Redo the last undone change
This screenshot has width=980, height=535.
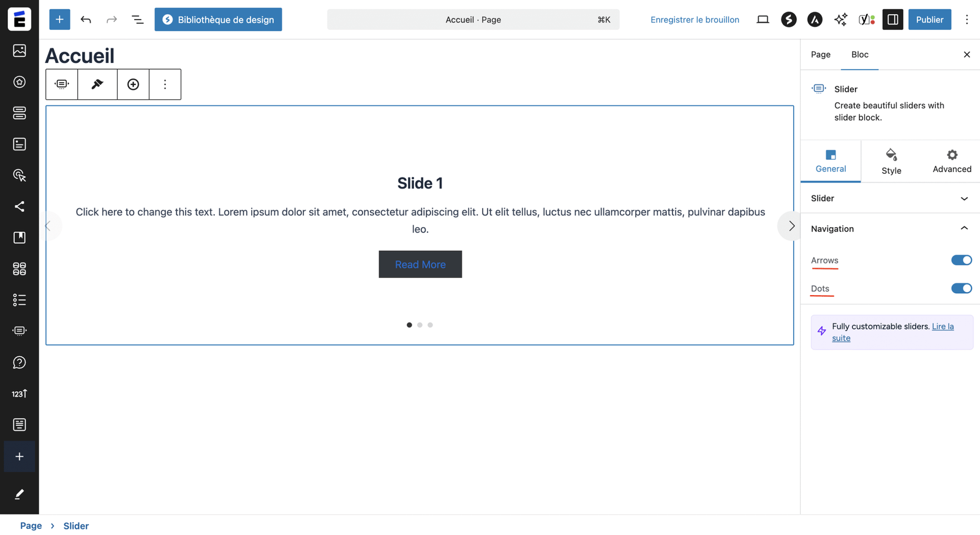[111, 20]
